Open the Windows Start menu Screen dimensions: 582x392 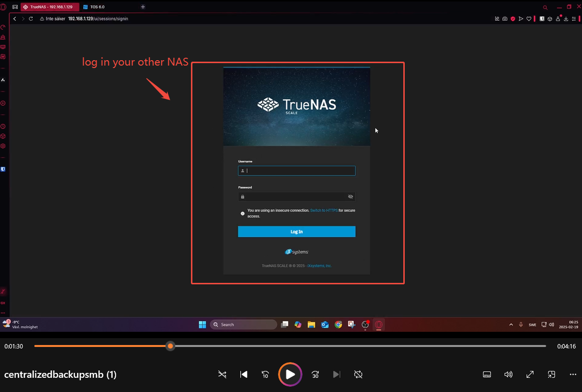tap(202, 324)
